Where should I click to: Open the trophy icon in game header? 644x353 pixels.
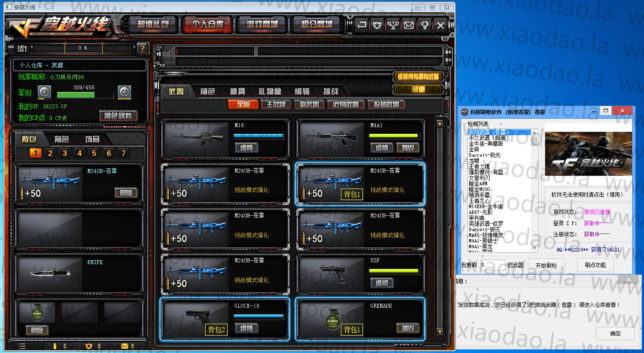(x=393, y=25)
